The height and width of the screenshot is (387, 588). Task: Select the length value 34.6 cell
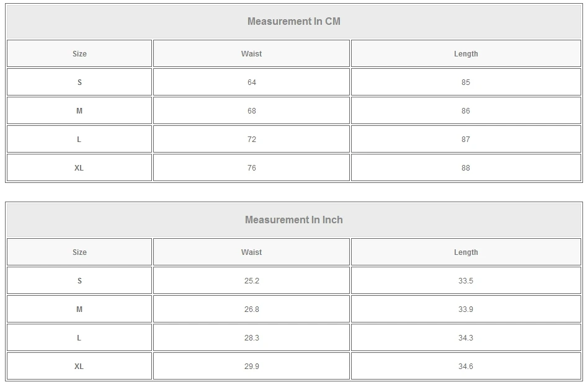[466, 367]
